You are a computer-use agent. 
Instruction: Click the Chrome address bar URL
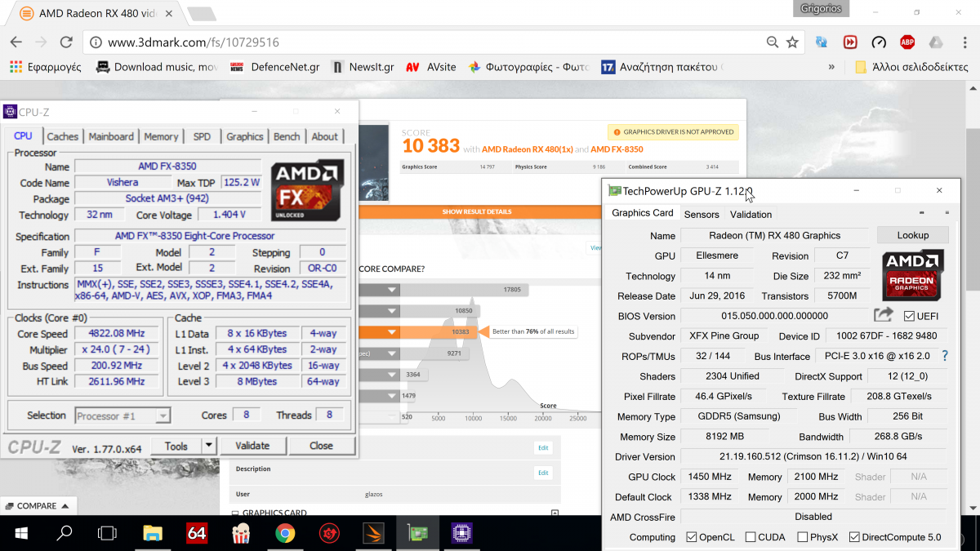194,42
